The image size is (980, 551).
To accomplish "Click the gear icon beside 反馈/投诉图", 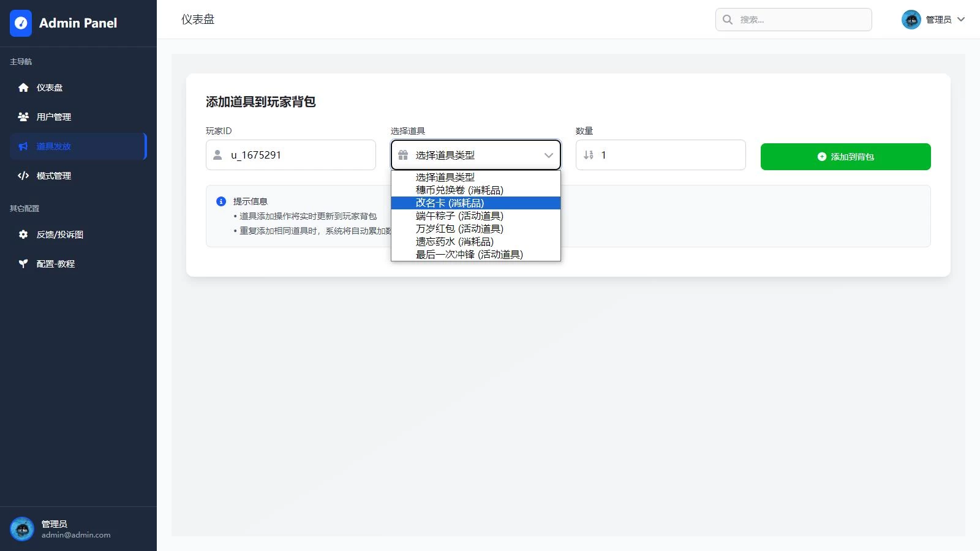I will 23,234.
